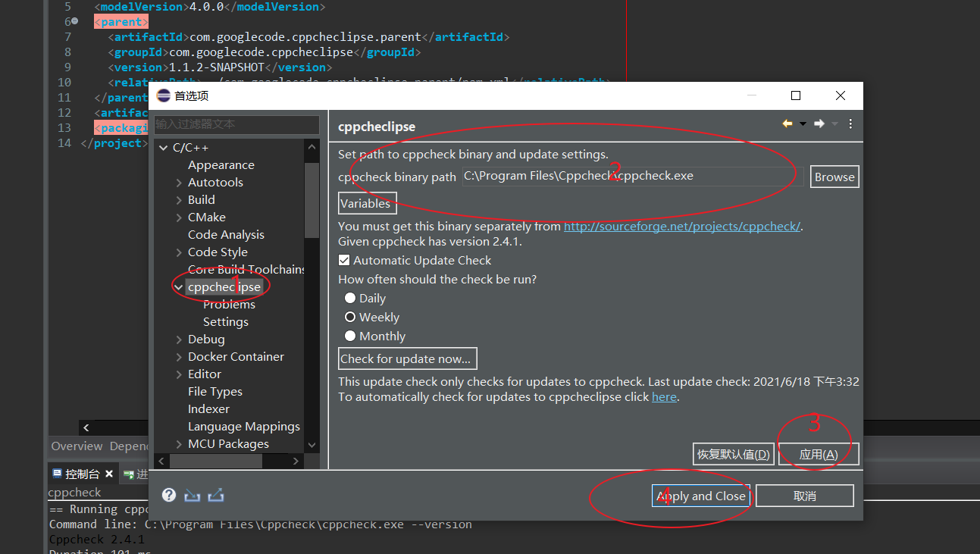The height and width of the screenshot is (554, 980).
Task: Click the filter text input field
Action: (x=236, y=124)
